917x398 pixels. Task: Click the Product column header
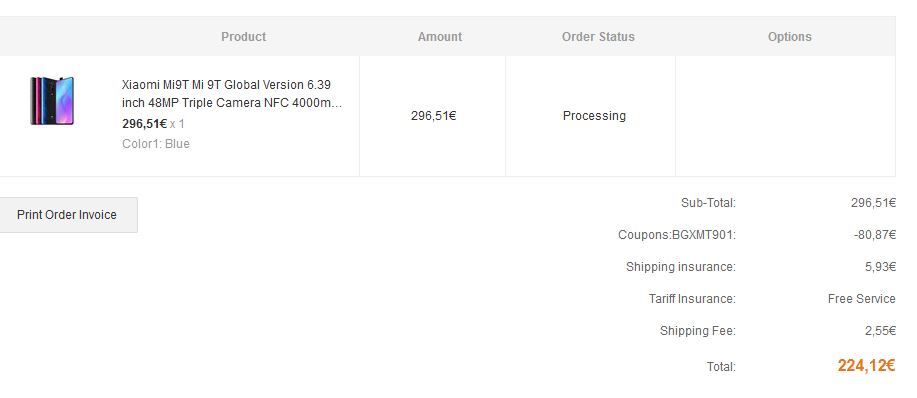coord(243,37)
